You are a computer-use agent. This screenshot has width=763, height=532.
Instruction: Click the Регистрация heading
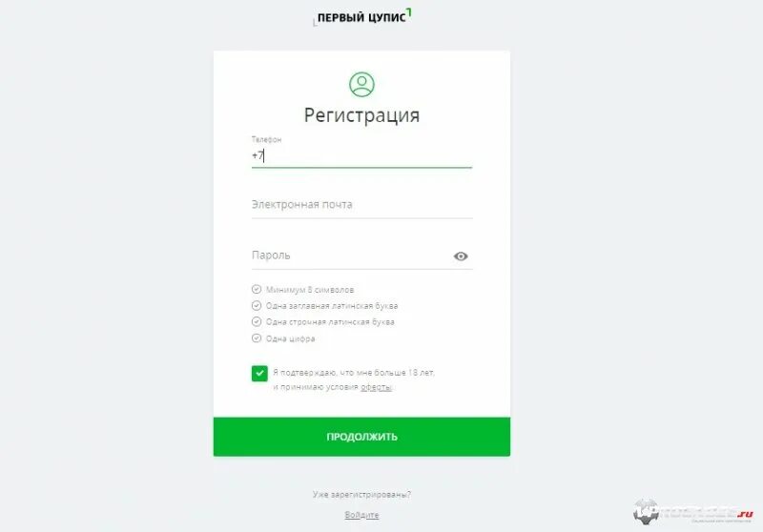click(361, 115)
